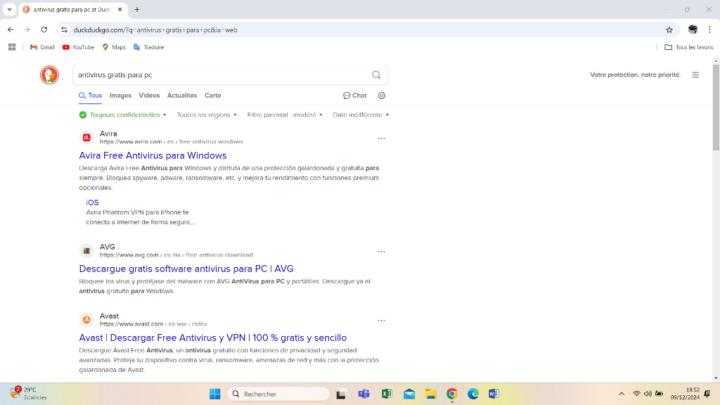Open the apps grid in bookmarks bar
This screenshot has height=405, width=720.
[12, 47]
